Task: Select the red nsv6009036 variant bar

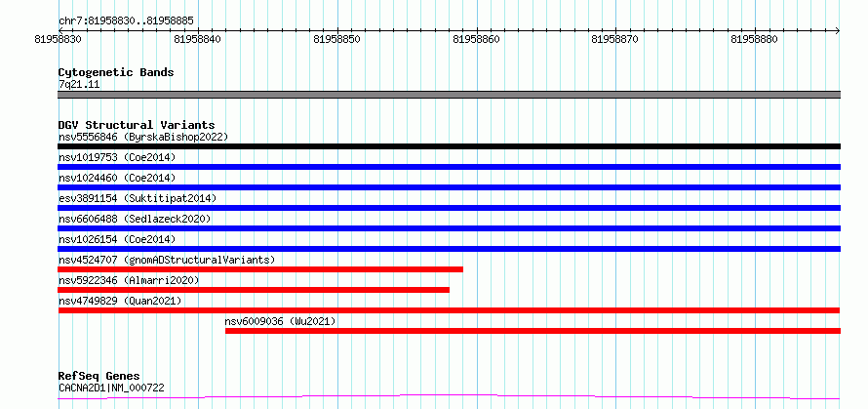Action: point(533,331)
